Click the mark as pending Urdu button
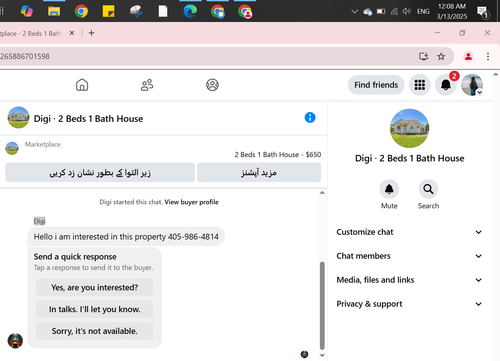Viewport: 500px width, 361px height. click(100, 173)
